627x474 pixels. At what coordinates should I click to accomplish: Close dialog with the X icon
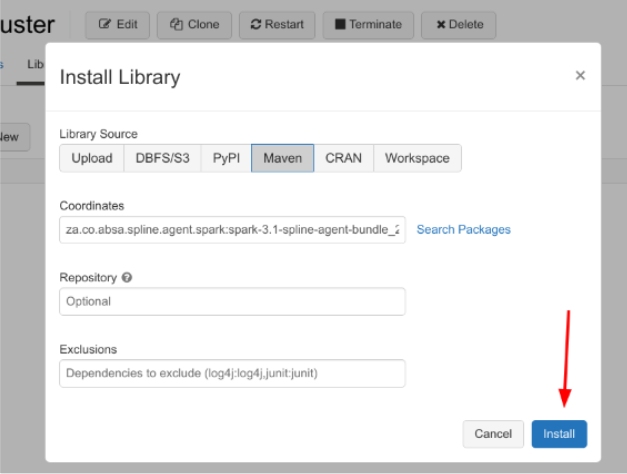click(x=580, y=76)
